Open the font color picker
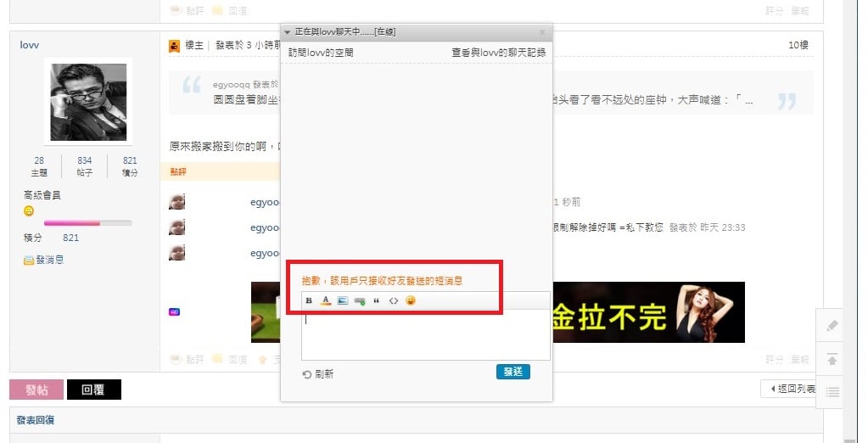Image resolution: width=868 pixels, height=443 pixels. 326,300
